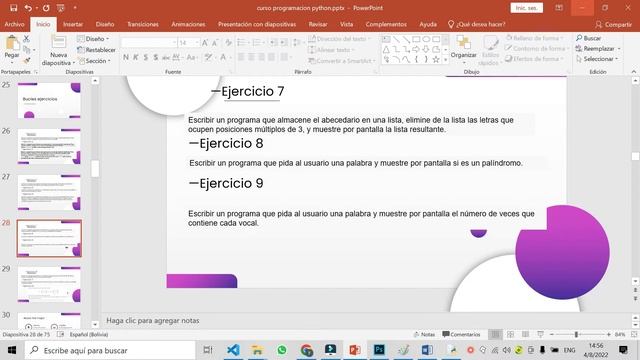Image resolution: width=640 pixels, height=360 pixels.
Task: Collapse the ribbon with the chevron
Action: pyautogui.click(x=633, y=72)
